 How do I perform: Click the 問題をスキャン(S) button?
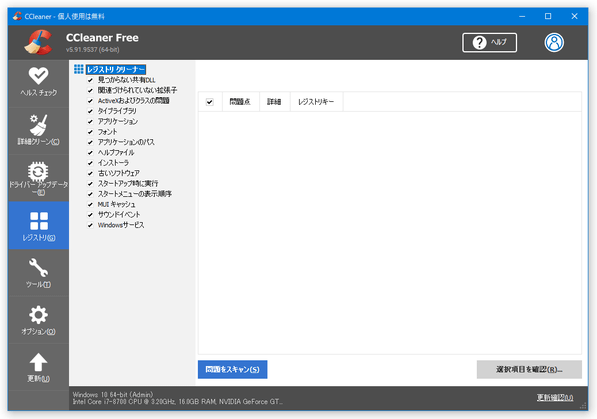232,369
